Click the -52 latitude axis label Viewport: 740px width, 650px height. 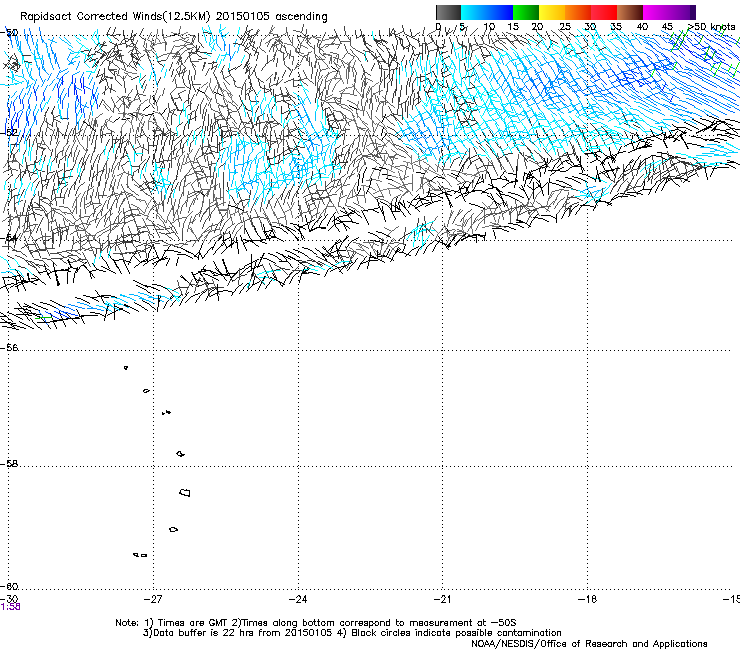[x=10, y=132]
